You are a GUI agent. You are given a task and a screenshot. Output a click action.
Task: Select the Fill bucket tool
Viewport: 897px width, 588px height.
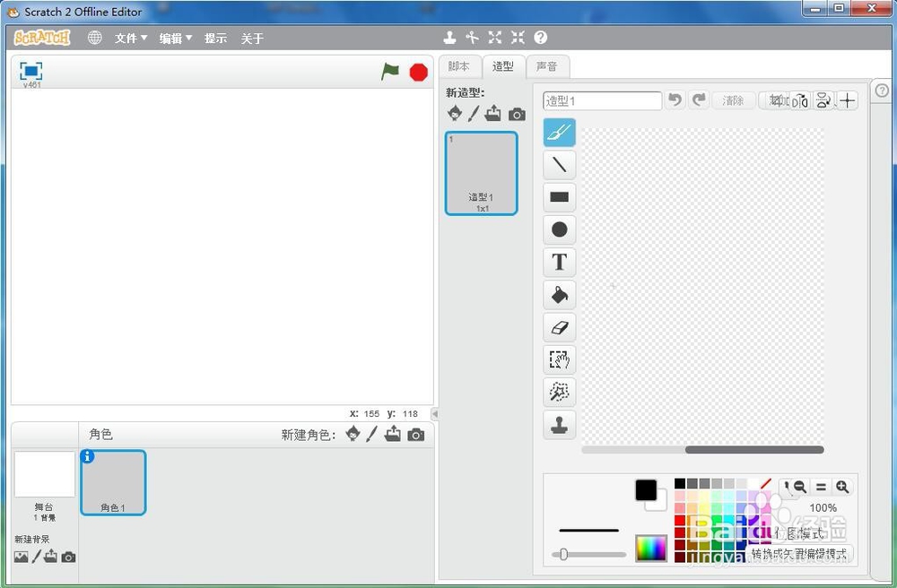click(x=559, y=295)
